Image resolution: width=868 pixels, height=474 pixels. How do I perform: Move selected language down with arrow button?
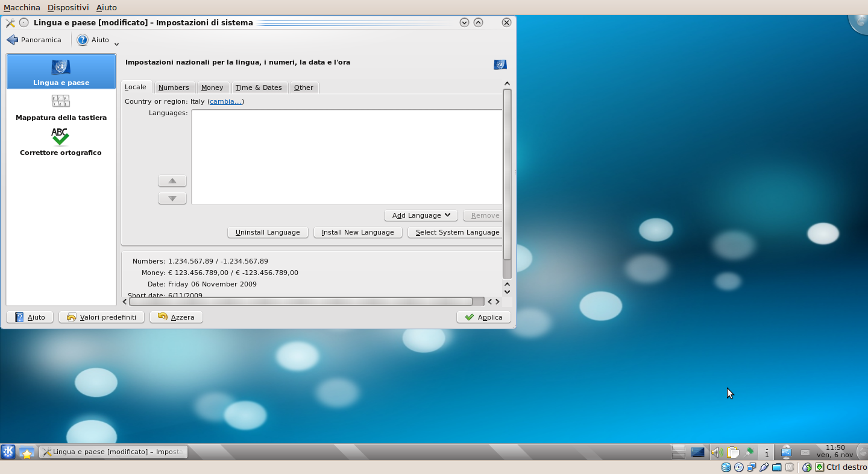(x=172, y=198)
